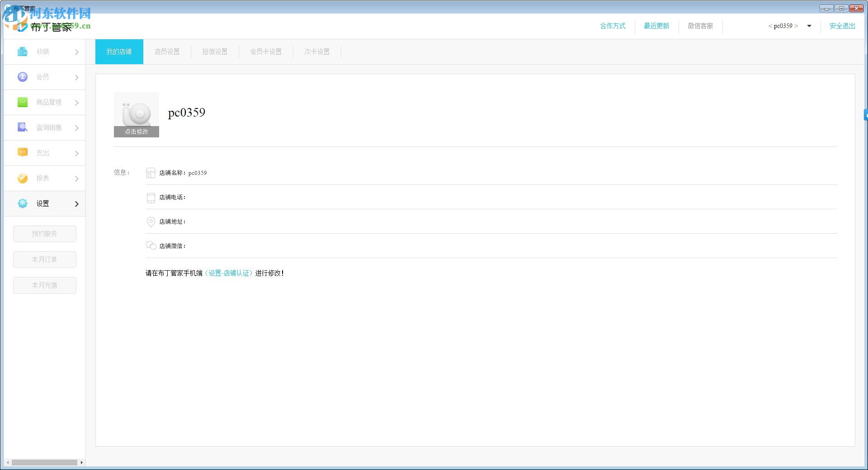Click the 支出 sidebar label
This screenshot has height=470, width=868.
tap(43, 153)
